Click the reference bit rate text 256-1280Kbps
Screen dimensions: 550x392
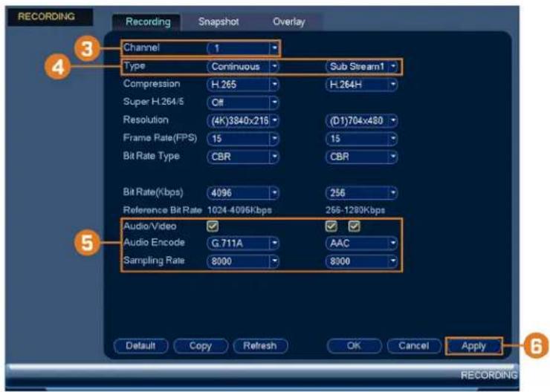355,210
